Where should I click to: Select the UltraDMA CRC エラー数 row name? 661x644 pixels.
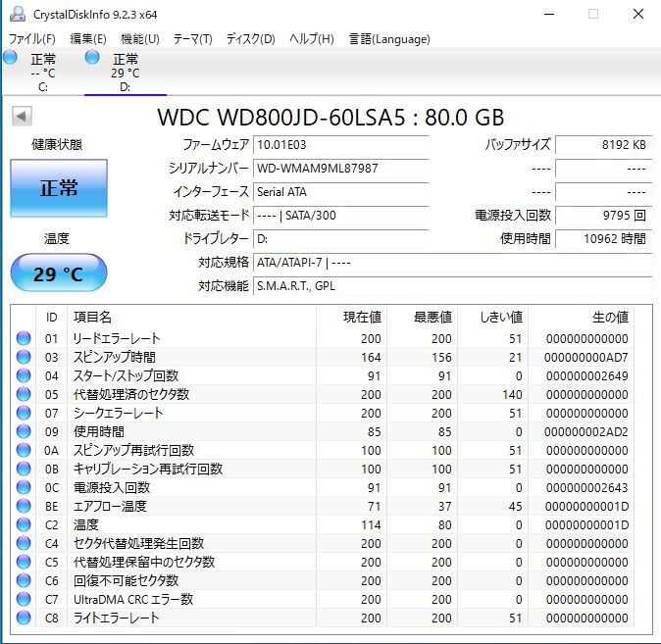[x=133, y=599]
